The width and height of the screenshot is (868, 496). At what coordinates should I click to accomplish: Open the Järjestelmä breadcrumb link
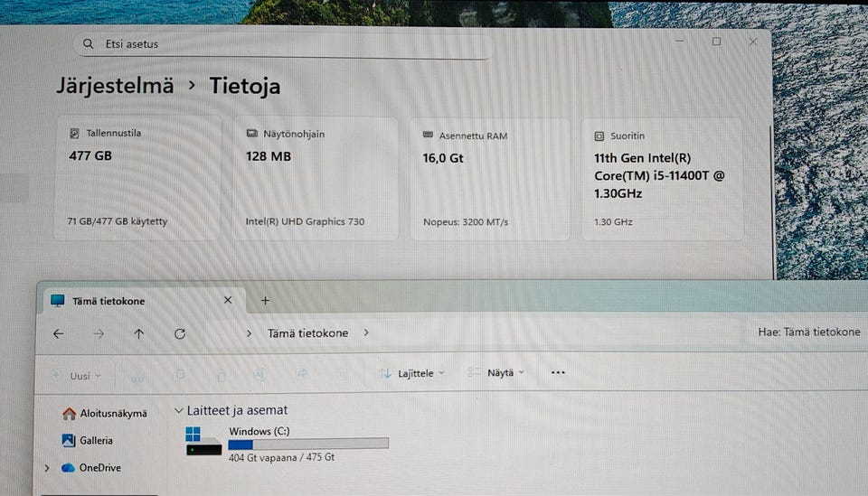[115, 86]
